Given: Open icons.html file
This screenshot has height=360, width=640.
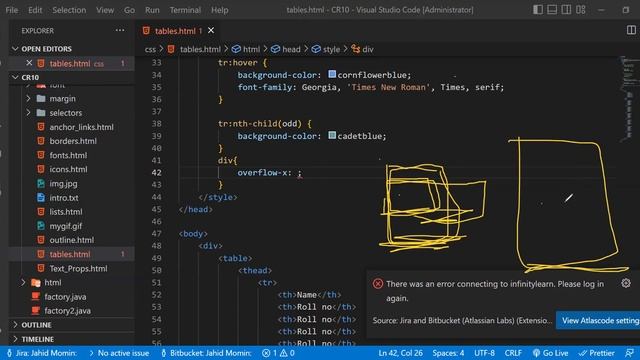Looking at the screenshot, I should pyautogui.click(x=68, y=169).
